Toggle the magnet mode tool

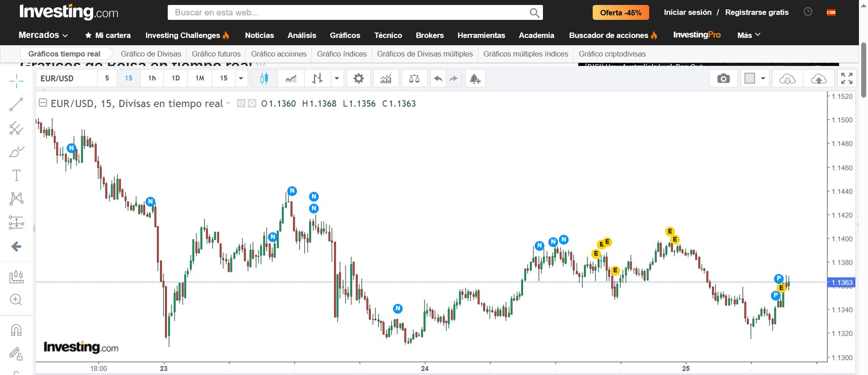tap(16, 330)
